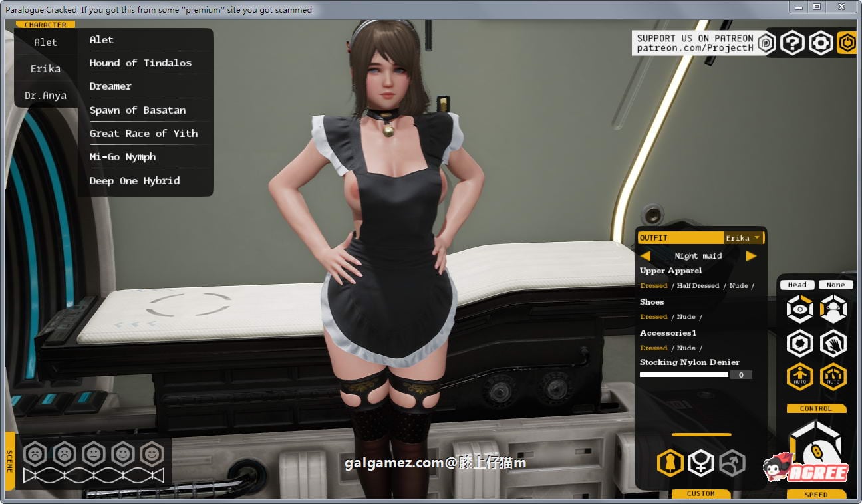The image size is (862, 504).
Task: Go to next outfit with right arrow
Action: tap(751, 256)
